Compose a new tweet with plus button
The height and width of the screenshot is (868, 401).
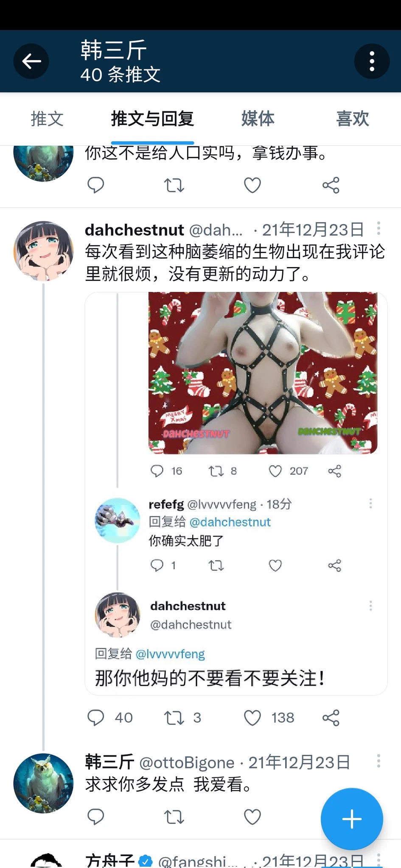(352, 819)
